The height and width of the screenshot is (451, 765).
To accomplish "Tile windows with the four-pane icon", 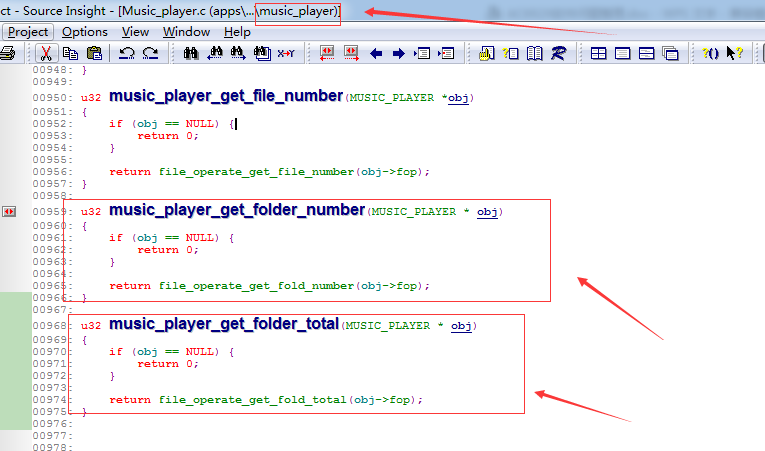I will click(x=598, y=53).
